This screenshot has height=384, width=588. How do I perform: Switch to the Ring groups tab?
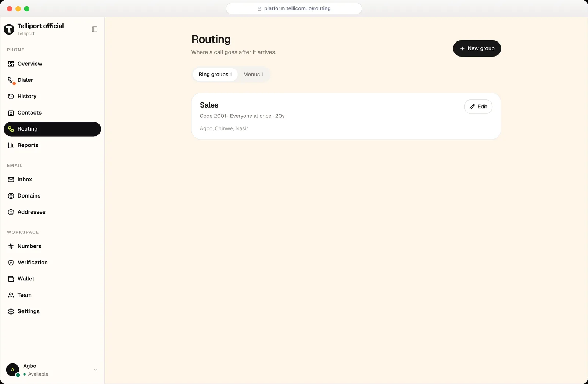215,75
